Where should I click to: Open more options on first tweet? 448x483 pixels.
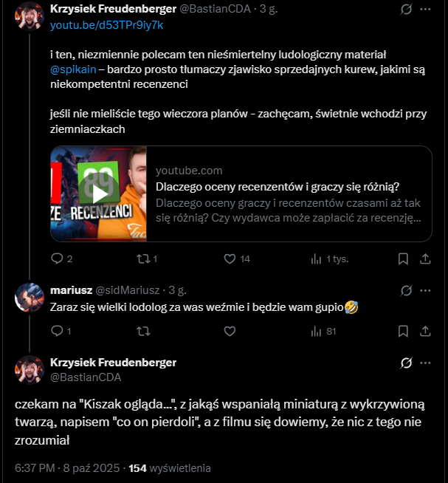(425, 10)
